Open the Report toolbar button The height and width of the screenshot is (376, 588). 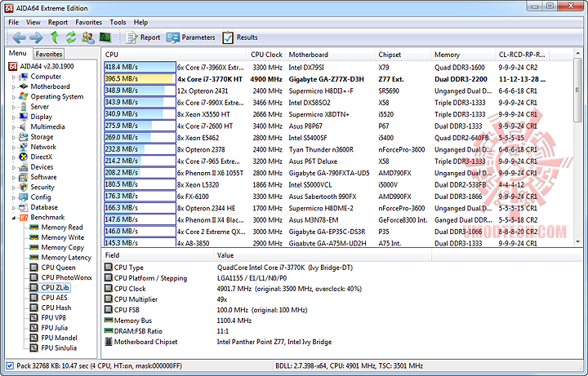(142, 38)
